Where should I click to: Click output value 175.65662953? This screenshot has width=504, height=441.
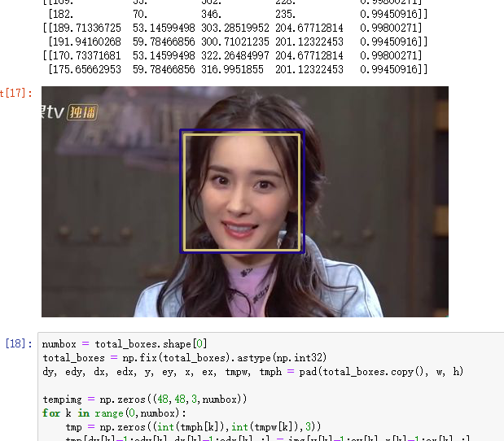(87, 69)
